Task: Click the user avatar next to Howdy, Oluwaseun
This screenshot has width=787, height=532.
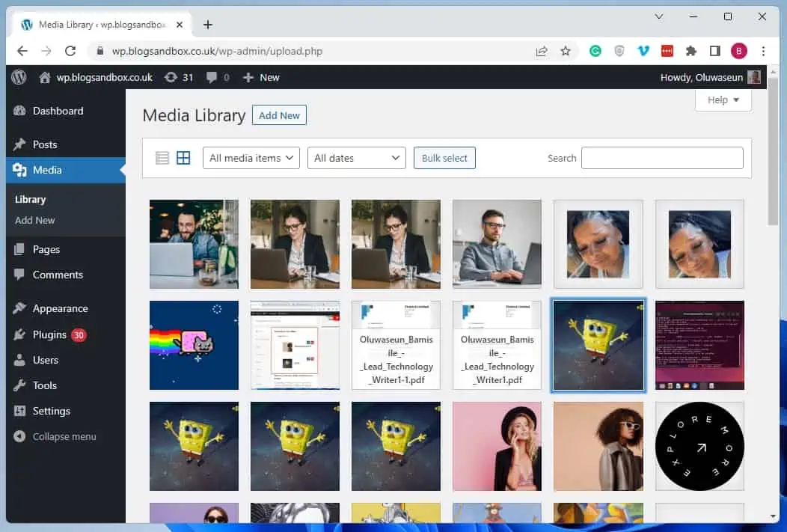Action: [754, 77]
